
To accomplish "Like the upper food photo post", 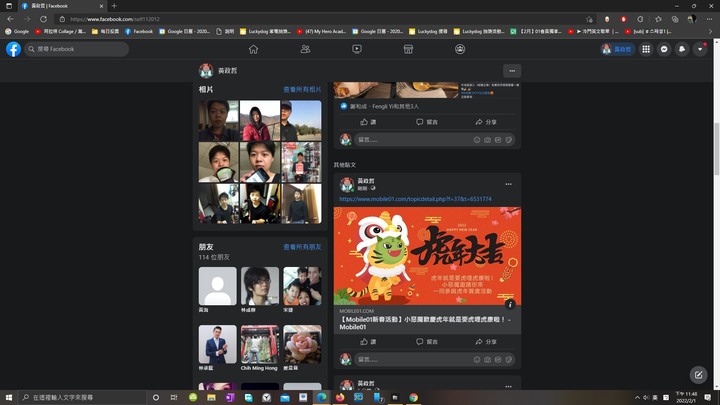I will (x=368, y=122).
